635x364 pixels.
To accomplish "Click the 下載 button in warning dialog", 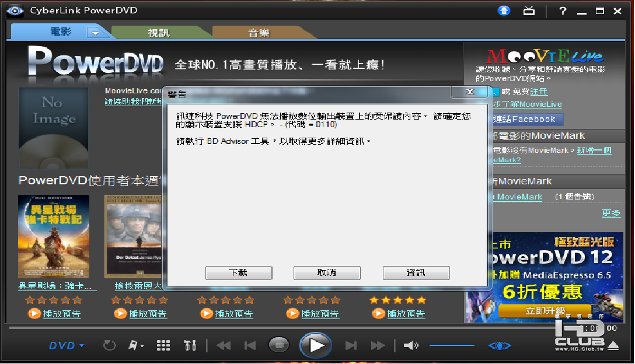I will [239, 273].
